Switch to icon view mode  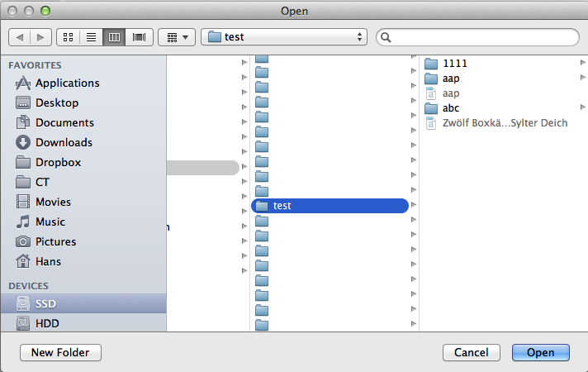(69, 37)
